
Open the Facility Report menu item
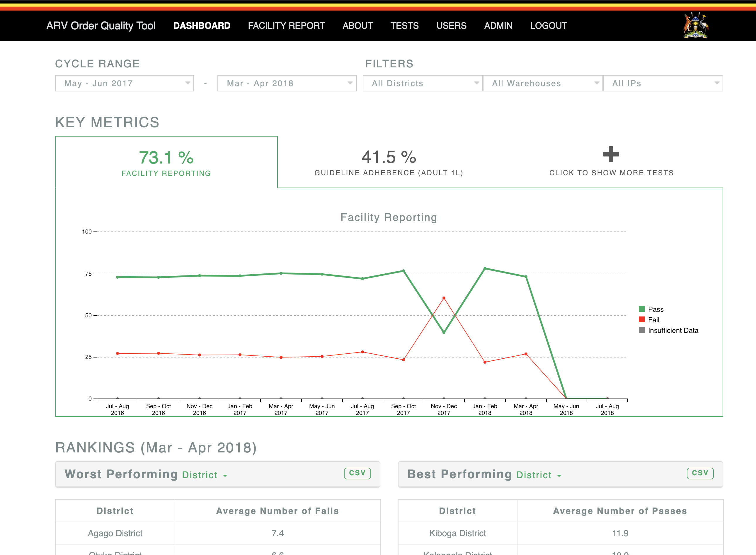click(286, 26)
